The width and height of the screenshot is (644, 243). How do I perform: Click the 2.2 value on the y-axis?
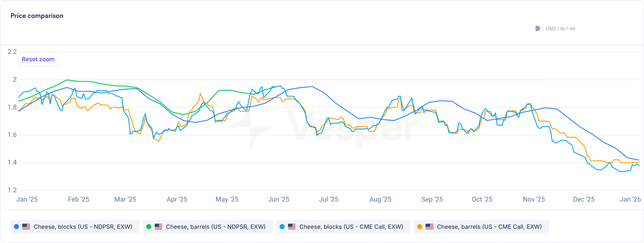point(12,52)
